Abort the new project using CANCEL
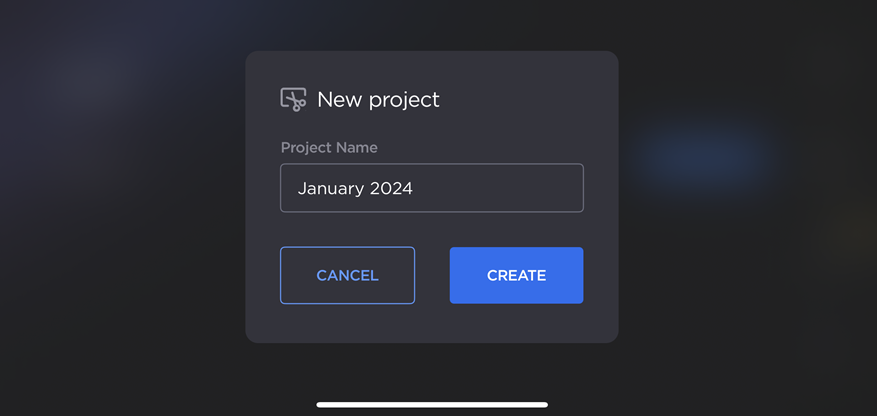 [x=347, y=275]
